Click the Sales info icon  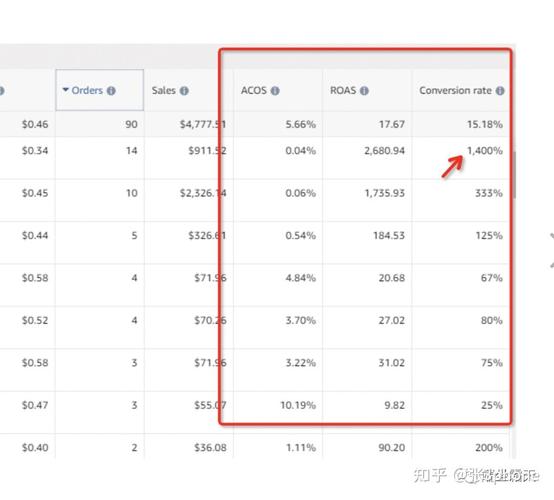[184, 91]
